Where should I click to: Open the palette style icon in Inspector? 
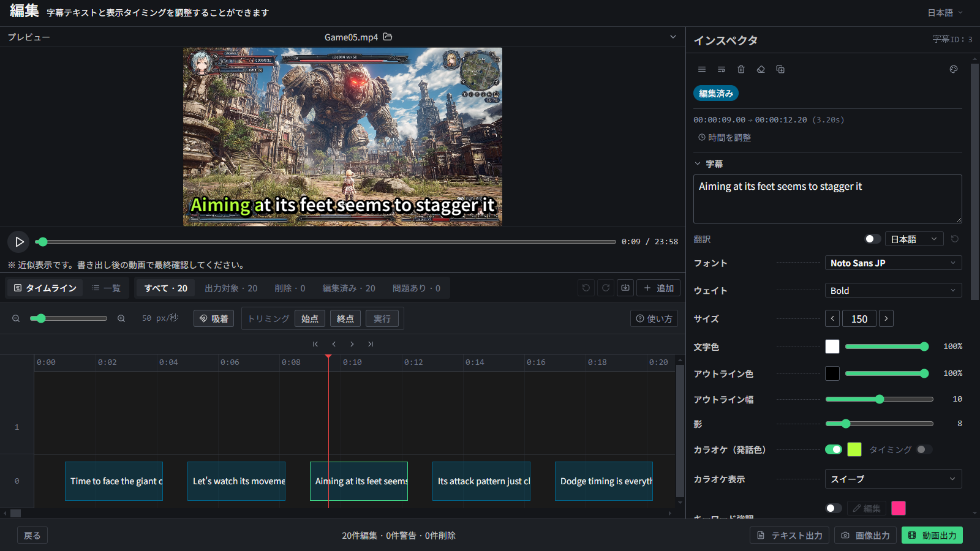pos(954,69)
